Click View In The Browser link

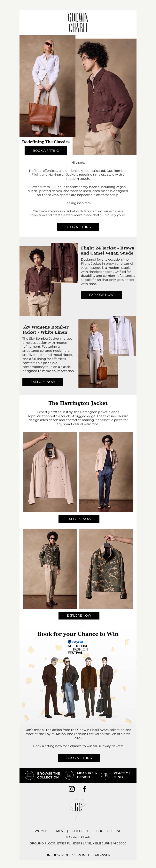tap(91, 855)
